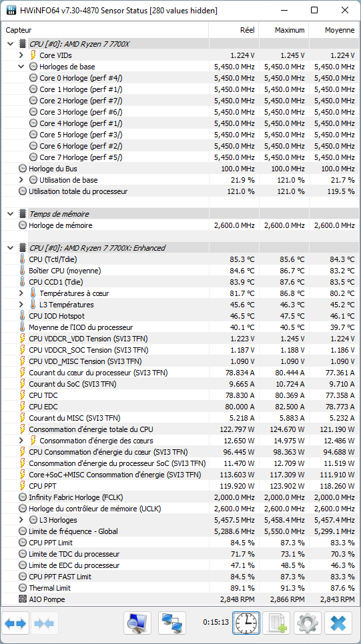
Task: Click the 0:15:13 elapsed time display
Action: [x=216, y=622]
